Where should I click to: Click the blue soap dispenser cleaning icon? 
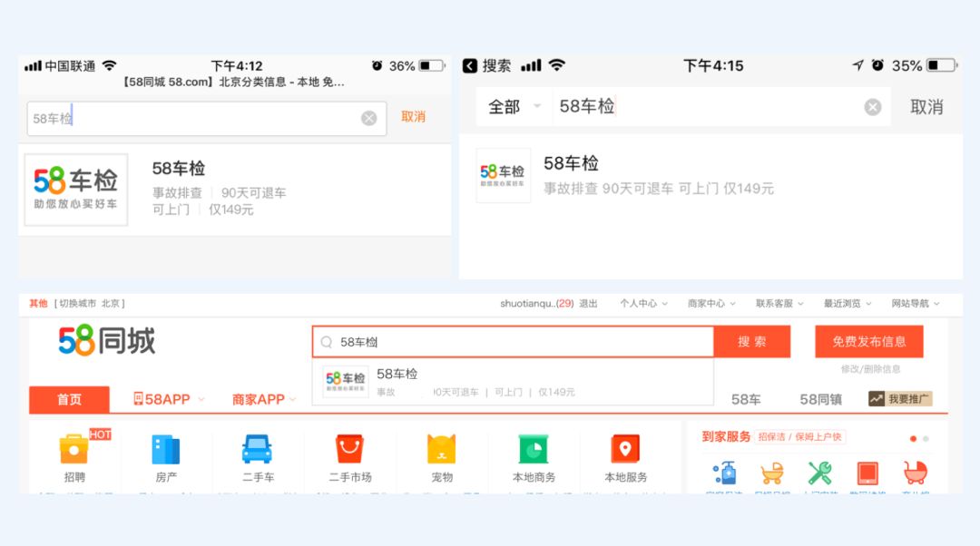click(725, 473)
